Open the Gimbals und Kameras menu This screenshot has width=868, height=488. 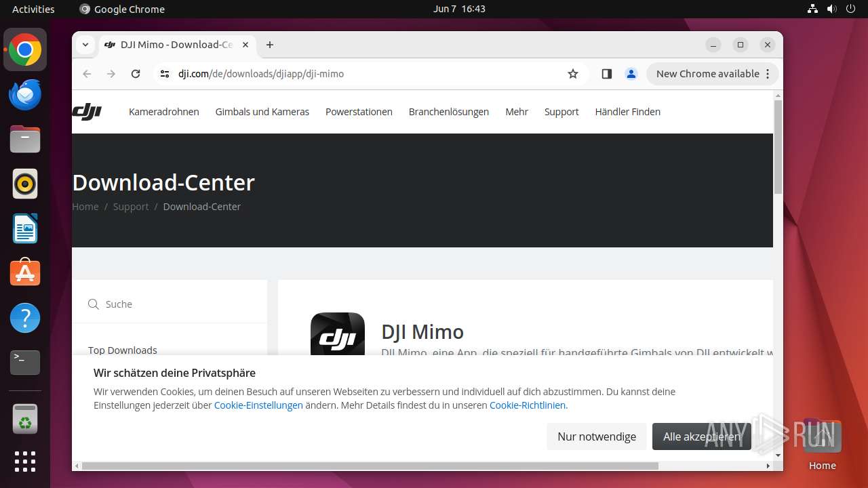tap(262, 112)
